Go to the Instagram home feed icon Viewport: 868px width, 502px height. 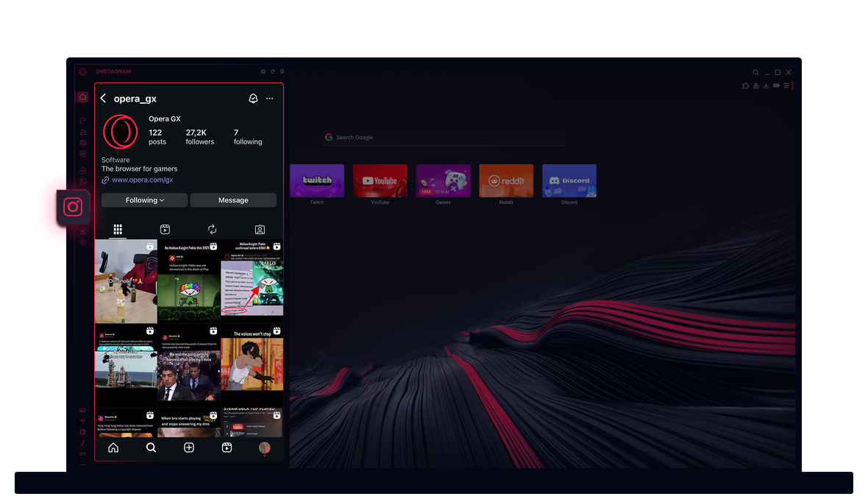(113, 448)
